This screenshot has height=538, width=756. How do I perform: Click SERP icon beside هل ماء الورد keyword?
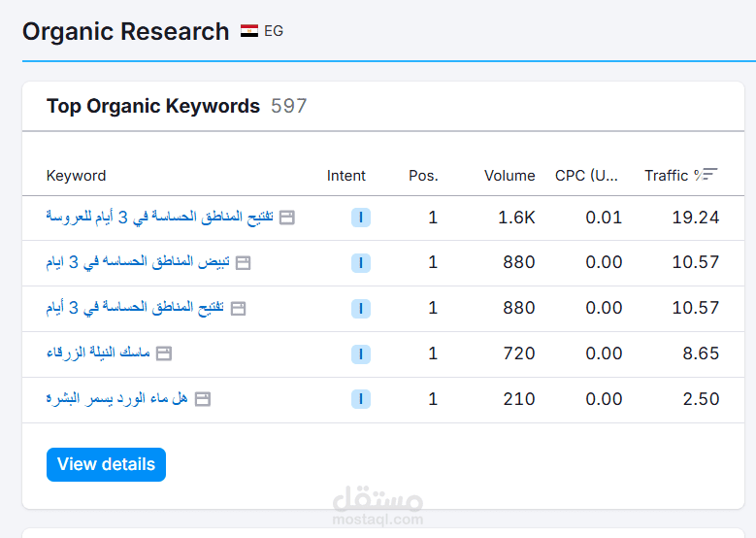[202, 399]
